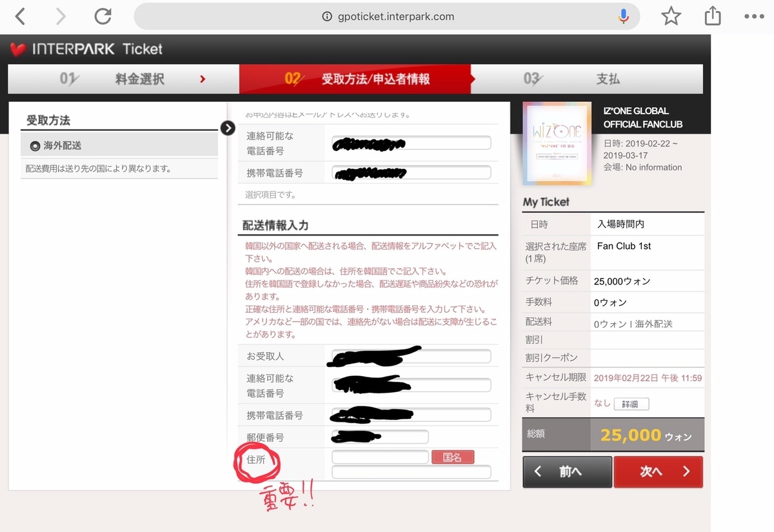Viewport: 774px width, 532px height.
Task: Click the 25,000ウォン ticket price value
Action: [624, 281]
